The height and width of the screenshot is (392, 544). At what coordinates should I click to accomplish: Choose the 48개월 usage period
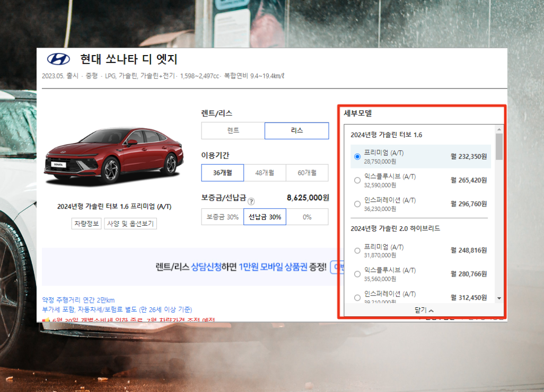click(x=265, y=173)
